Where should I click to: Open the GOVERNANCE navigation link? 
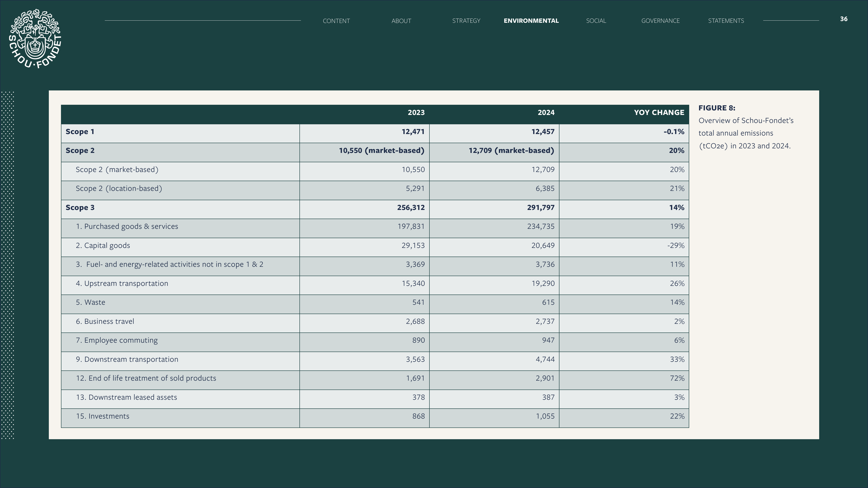tap(660, 21)
